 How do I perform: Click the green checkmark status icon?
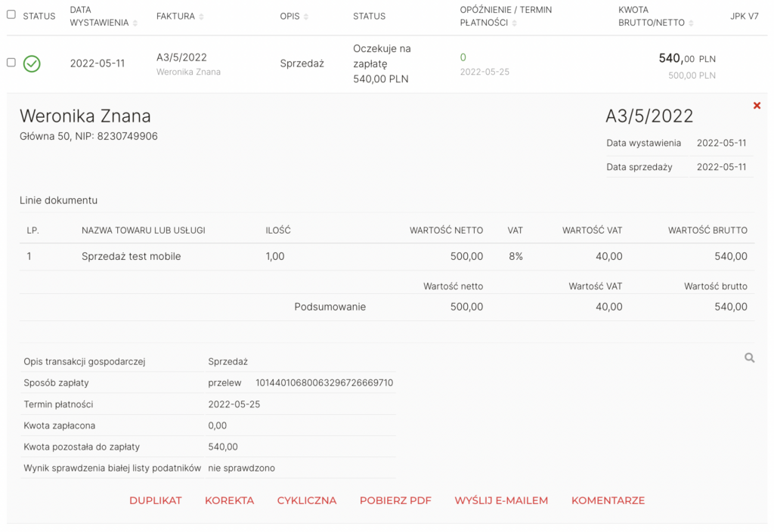point(32,64)
